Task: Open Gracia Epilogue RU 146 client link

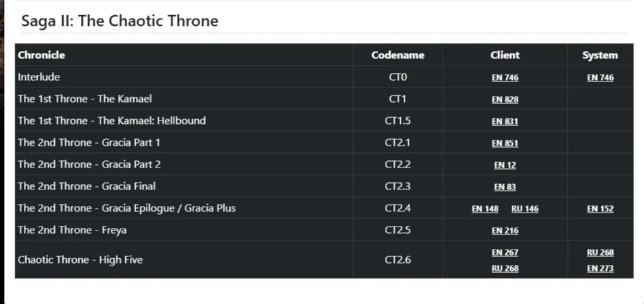Action: 525,209
